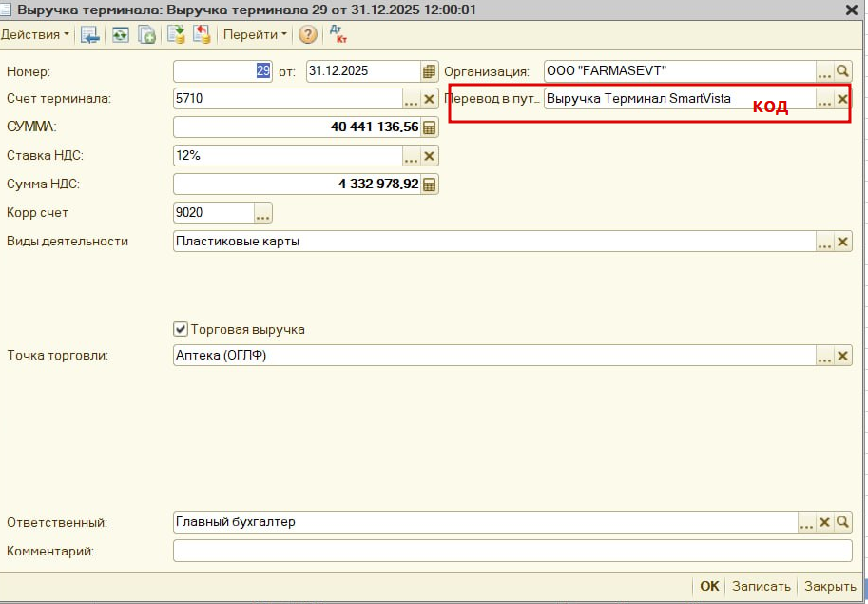
Task: Open selection list for Организация
Action: tap(825, 71)
